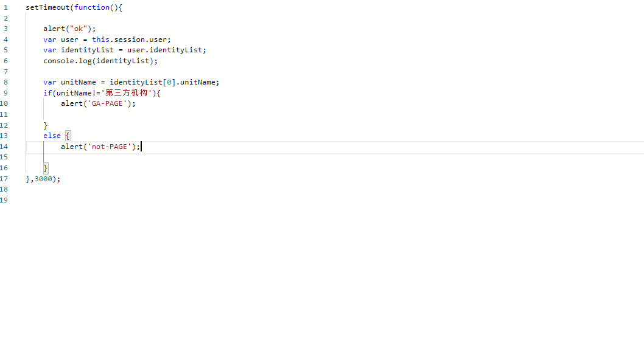Click the 'not-PAGE' string literal
644x343 pixels.
point(110,147)
